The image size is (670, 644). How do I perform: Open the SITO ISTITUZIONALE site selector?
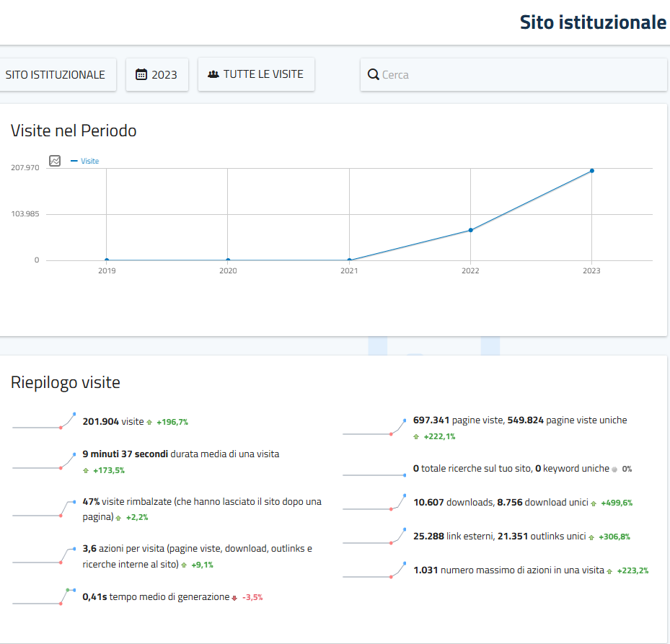click(x=56, y=75)
